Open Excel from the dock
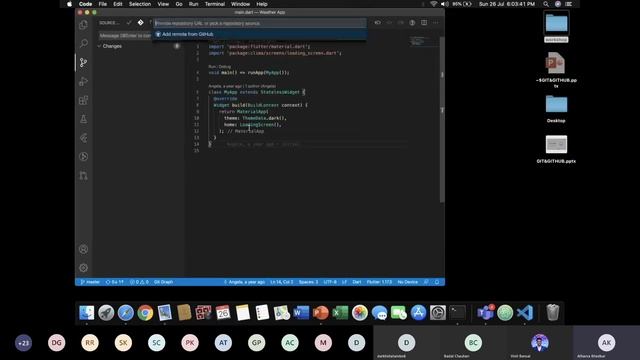Image resolution: width=640 pixels, height=360 pixels. pos(340,313)
